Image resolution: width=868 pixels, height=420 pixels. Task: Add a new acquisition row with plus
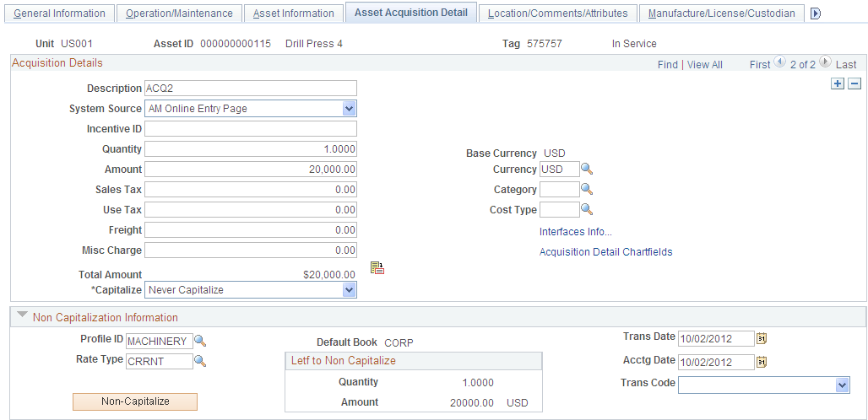838,83
